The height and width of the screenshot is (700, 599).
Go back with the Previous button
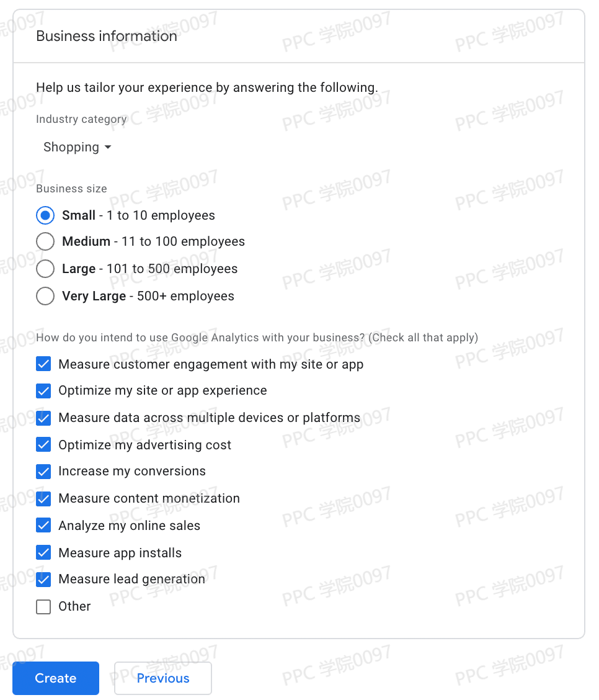[x=163, y=678]
